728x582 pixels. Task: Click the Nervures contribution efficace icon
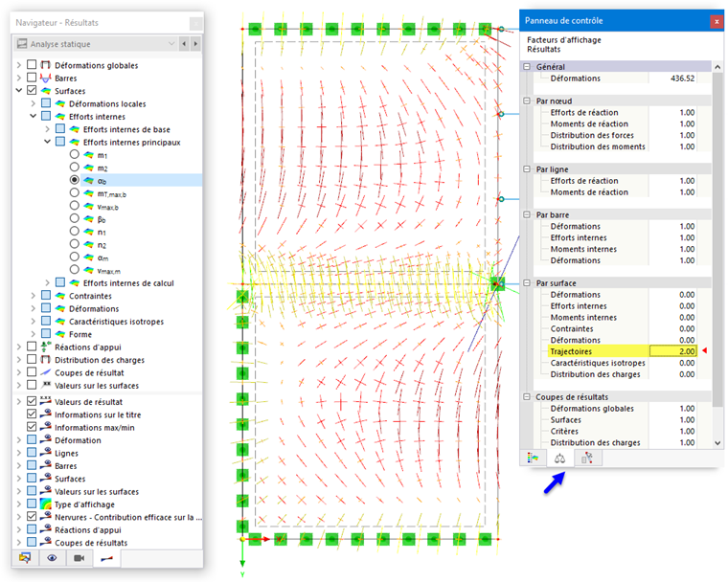tap(46, 517)
